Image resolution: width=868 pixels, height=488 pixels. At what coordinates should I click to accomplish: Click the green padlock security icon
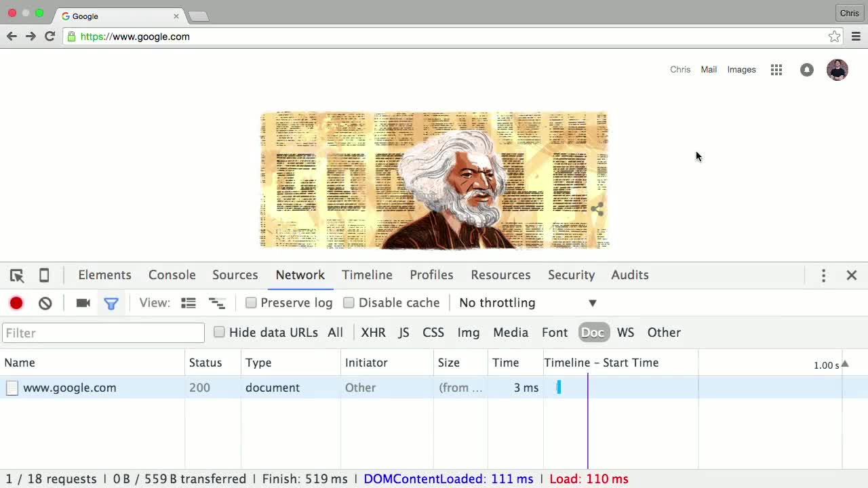coord(71,37)
